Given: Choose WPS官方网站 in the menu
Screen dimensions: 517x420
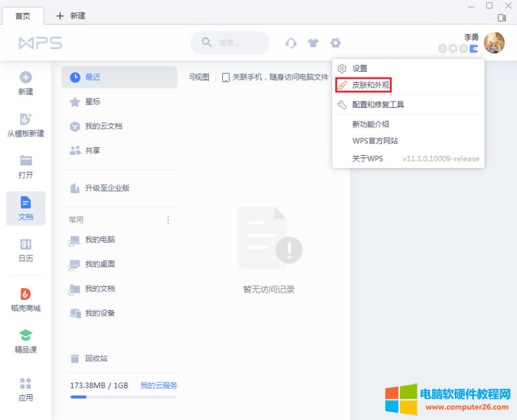Looking at the screenshot, I should click(408, 141).
